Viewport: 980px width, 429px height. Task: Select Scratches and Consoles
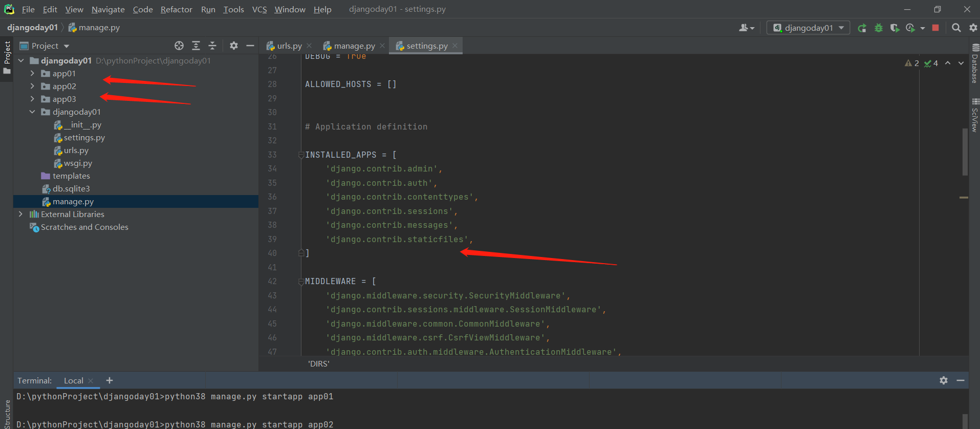click(79, 227)
